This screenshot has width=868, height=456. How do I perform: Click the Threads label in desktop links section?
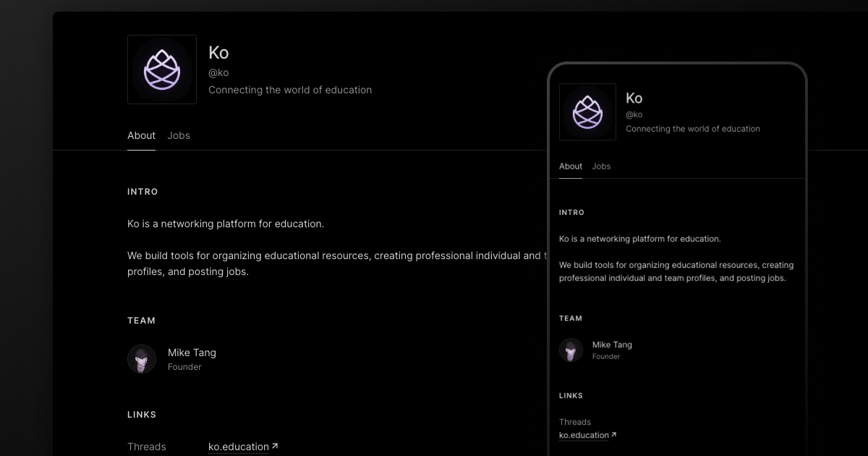[147, 447]
